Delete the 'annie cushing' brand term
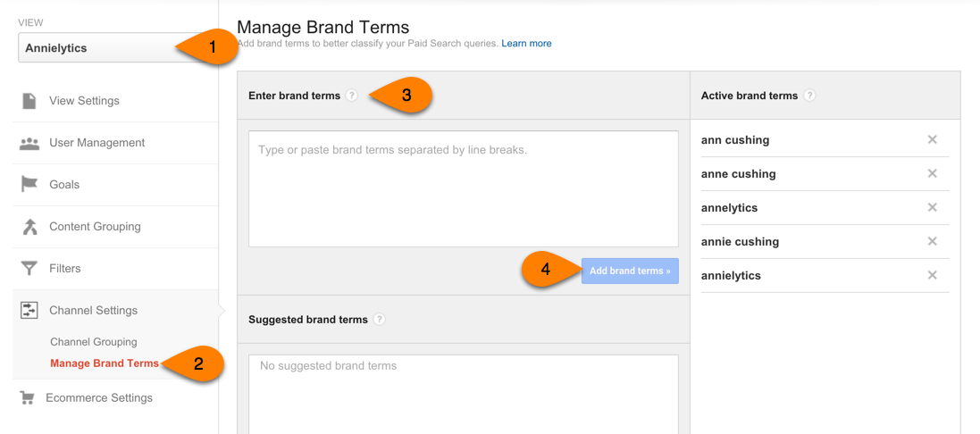 point(932,242)
